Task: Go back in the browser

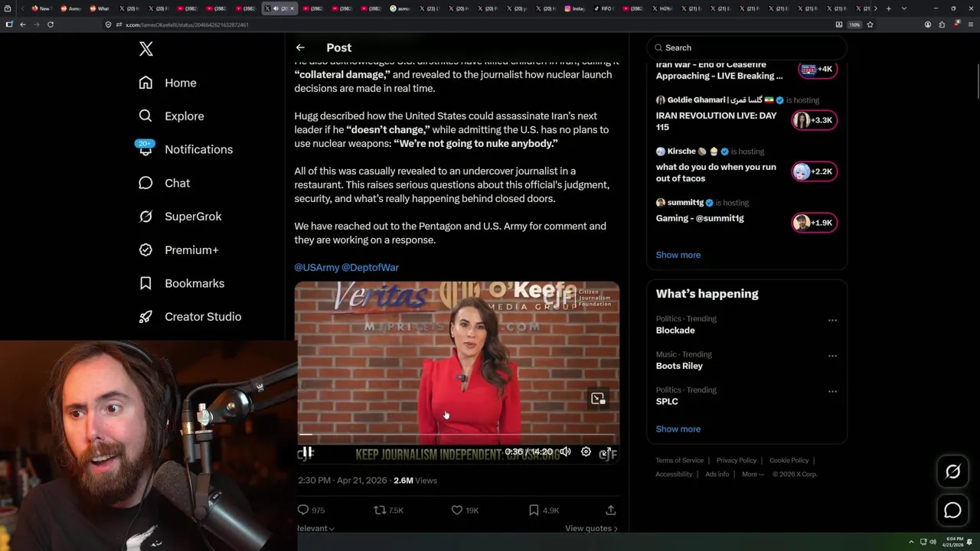Action: click(x=23, y=24)
